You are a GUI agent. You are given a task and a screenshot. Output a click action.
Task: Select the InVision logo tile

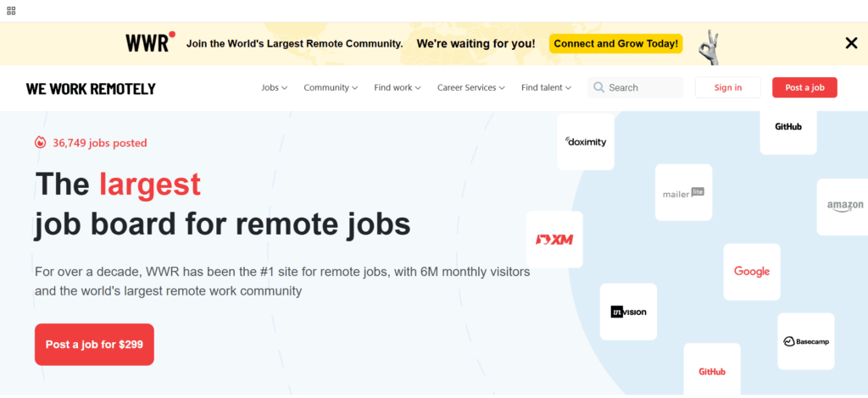pos(628,312)
